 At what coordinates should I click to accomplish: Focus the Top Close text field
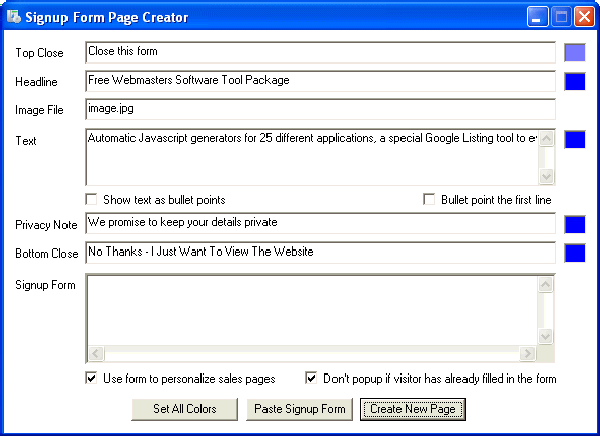320,52
